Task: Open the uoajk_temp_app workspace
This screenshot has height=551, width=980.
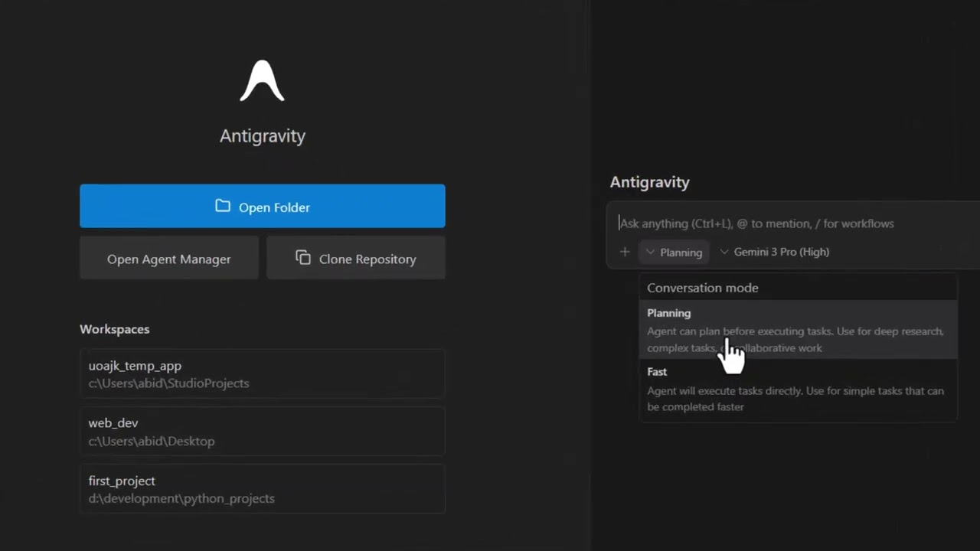Action: [262, 374]
